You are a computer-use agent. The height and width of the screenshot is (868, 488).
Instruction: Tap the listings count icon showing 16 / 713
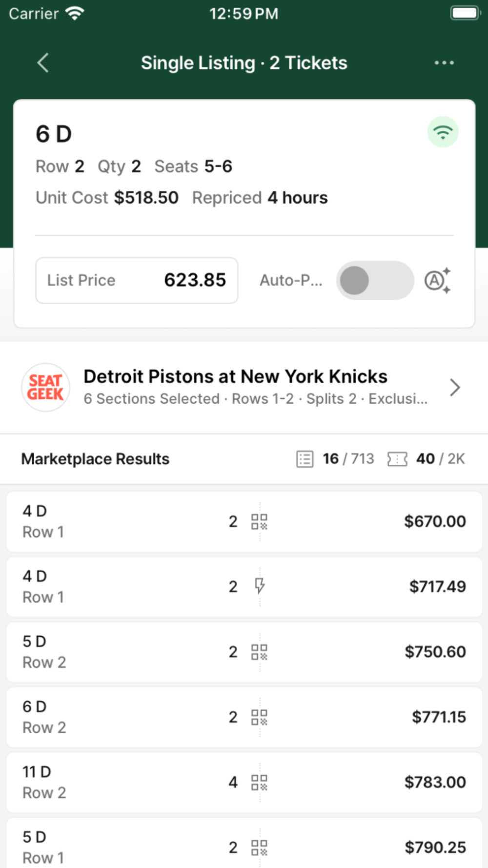(305, 459)
